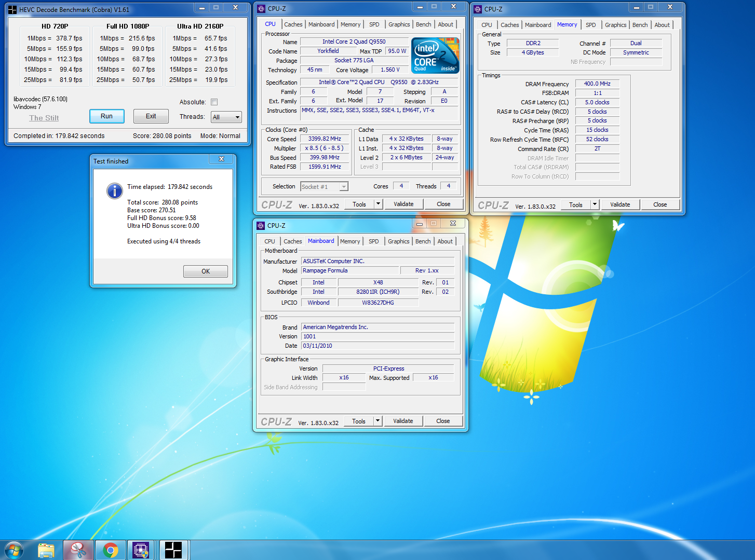Switch to Caches tab in the CPU tab window
755x560 pixels.
pyautogui.click(x=293, y=24)
